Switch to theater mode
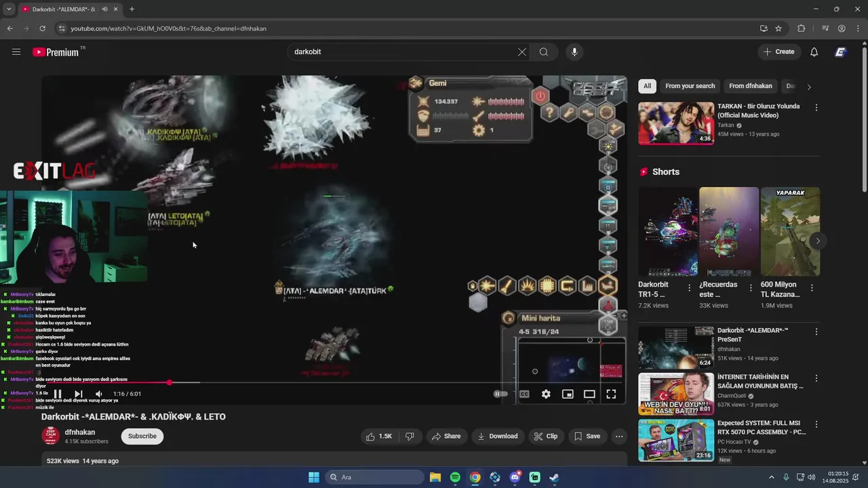This screenshot has width=868, height=488. (589, 394)
